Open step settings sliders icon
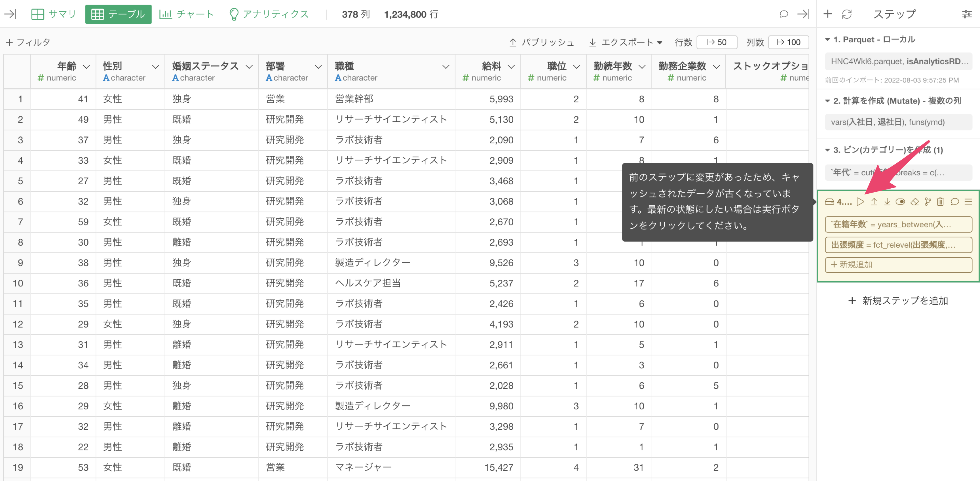Screen dimensions: 980x481 (967, 14)
